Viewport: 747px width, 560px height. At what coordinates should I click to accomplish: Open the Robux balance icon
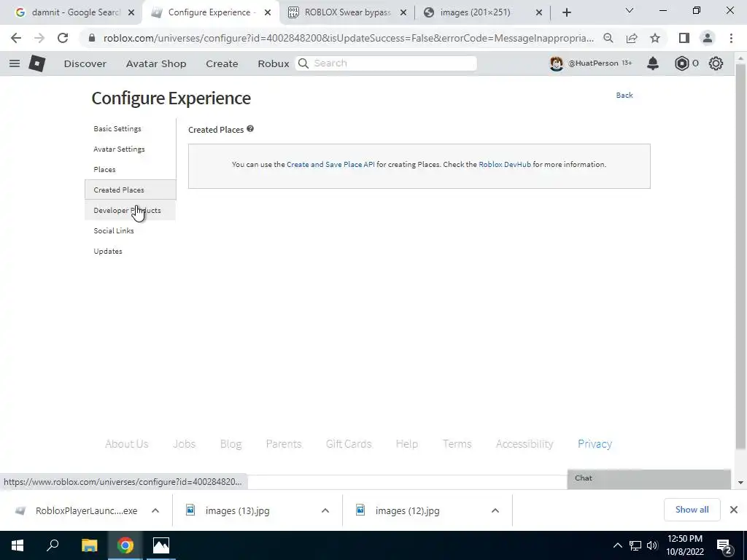coord(682,63)
